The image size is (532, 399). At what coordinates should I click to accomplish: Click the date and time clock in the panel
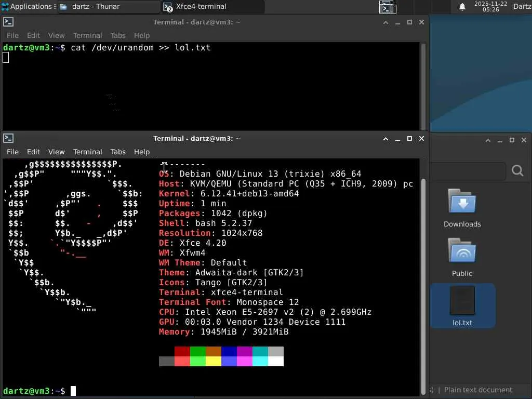pos(490,6)
